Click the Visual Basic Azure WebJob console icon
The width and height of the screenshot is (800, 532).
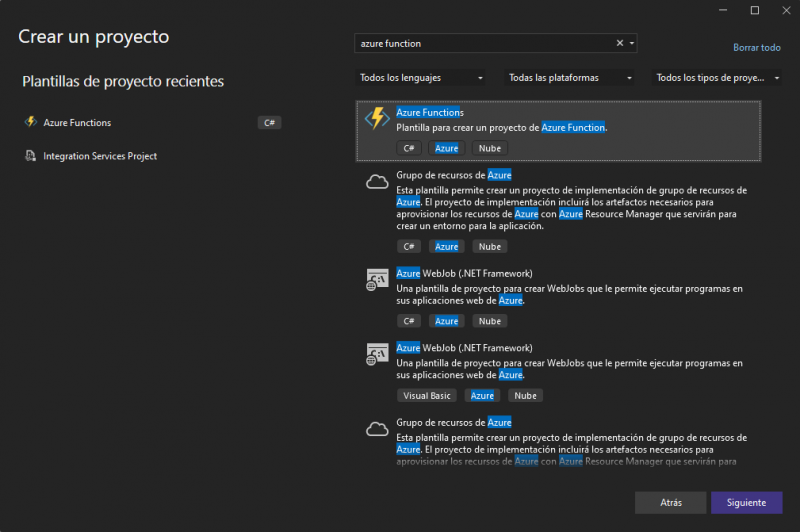pos(377,354)
